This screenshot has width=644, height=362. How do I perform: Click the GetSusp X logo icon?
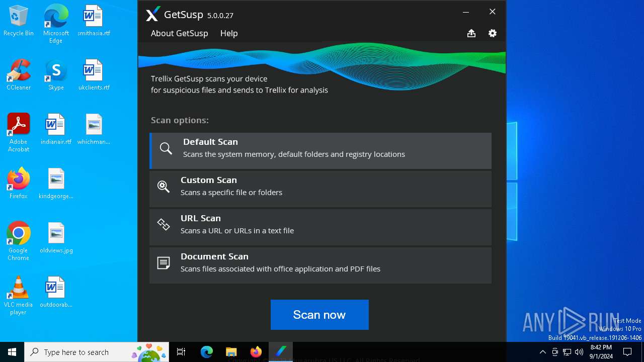point(153,15)
